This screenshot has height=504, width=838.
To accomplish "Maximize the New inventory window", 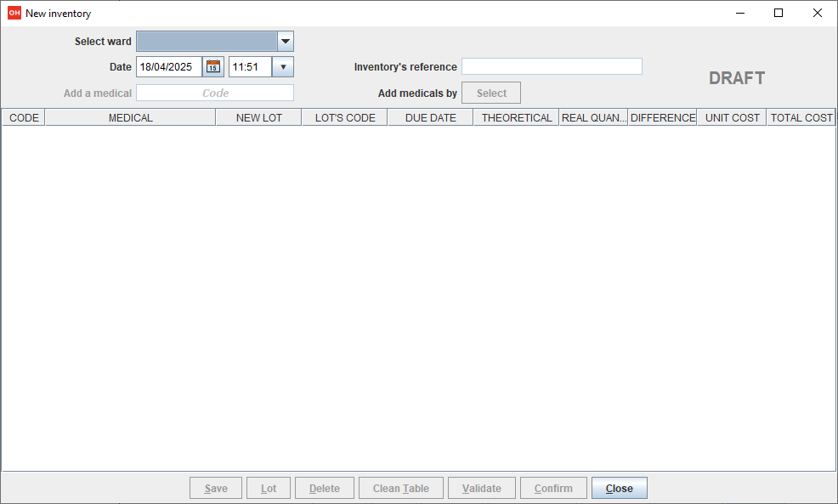I will (x=779, y=13).
